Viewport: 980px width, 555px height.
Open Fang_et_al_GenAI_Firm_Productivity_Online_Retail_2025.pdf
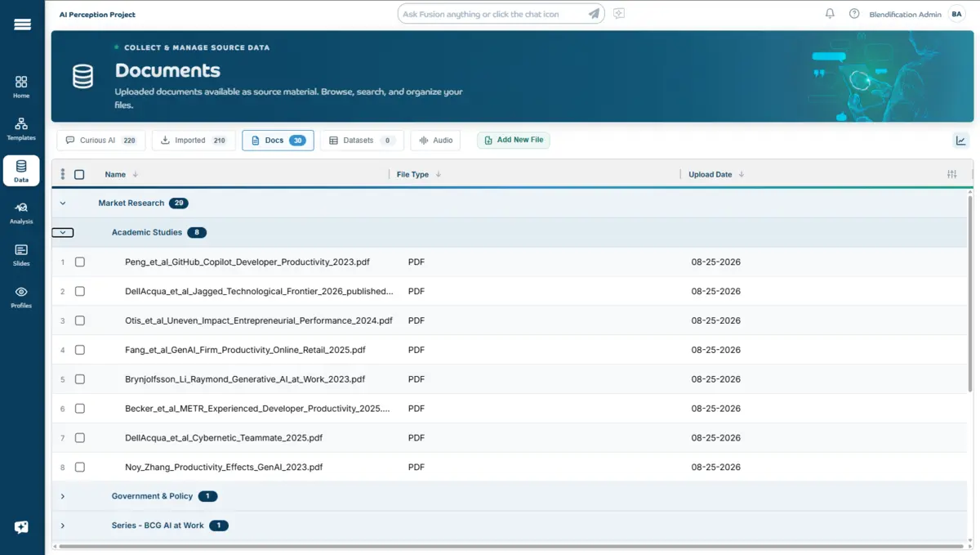click(x=245, y=350)
